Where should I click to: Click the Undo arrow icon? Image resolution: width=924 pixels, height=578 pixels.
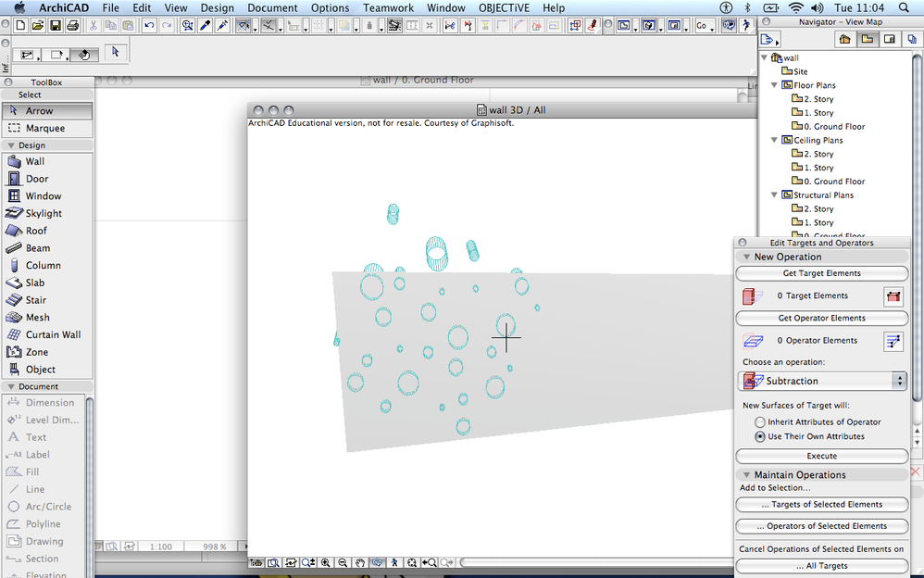pos(149,25)
